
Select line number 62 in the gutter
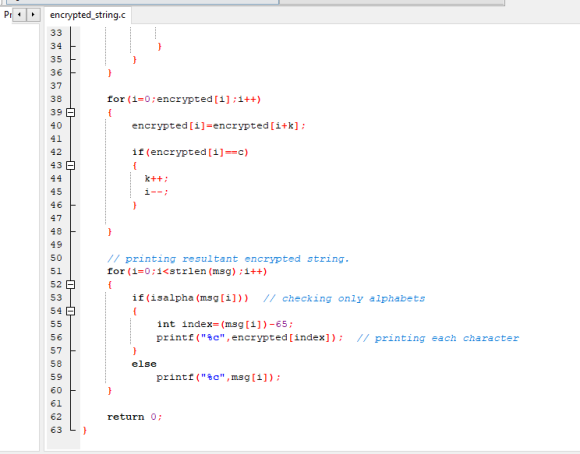[x=56, y=417]
